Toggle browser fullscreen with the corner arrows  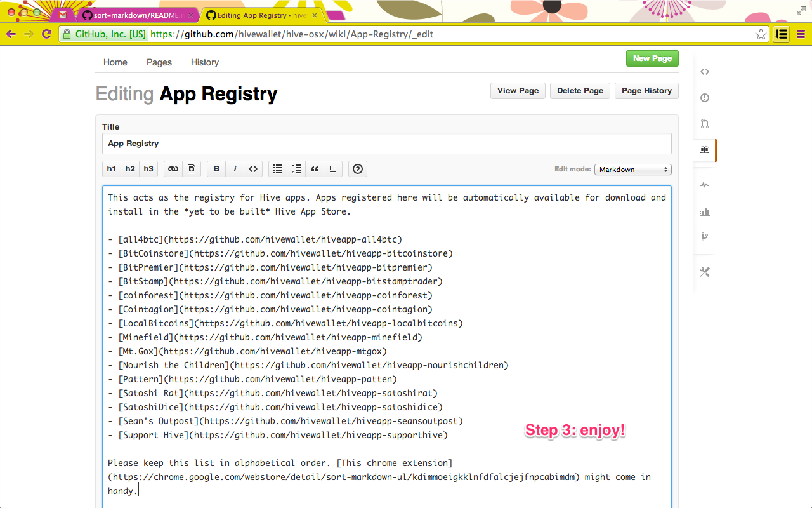[x=801, y=11]
